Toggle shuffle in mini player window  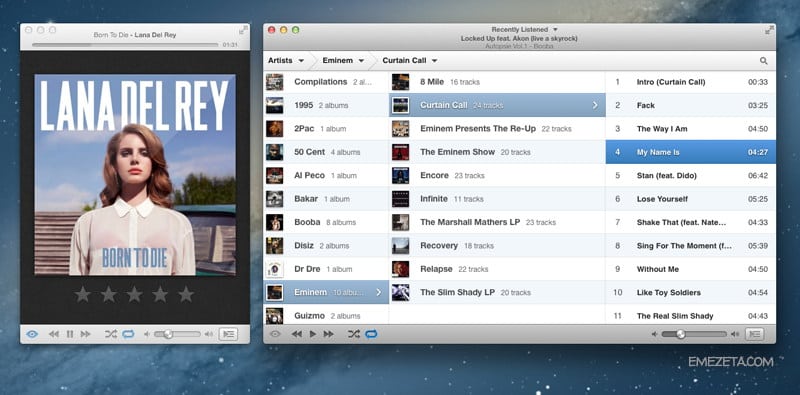111,334
